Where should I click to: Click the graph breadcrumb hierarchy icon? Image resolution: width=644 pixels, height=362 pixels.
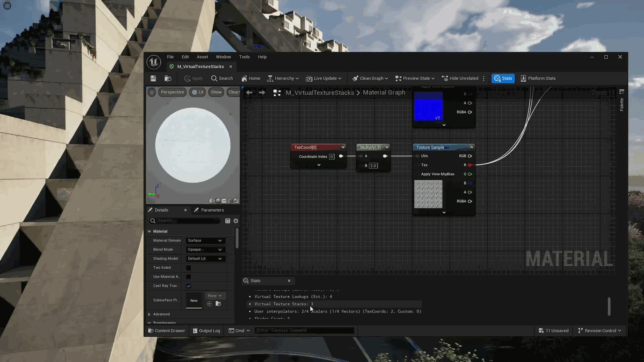277,93
